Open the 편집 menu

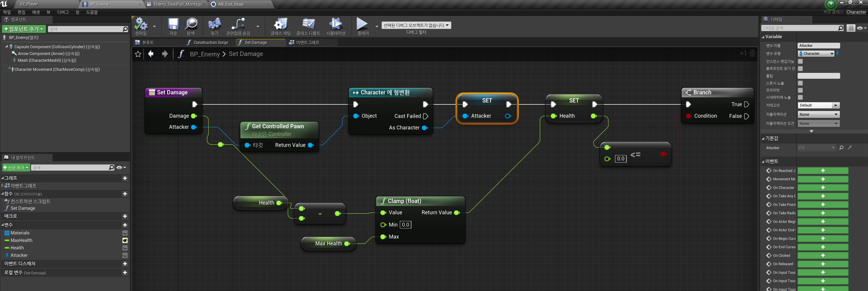[x=21, y=12]
